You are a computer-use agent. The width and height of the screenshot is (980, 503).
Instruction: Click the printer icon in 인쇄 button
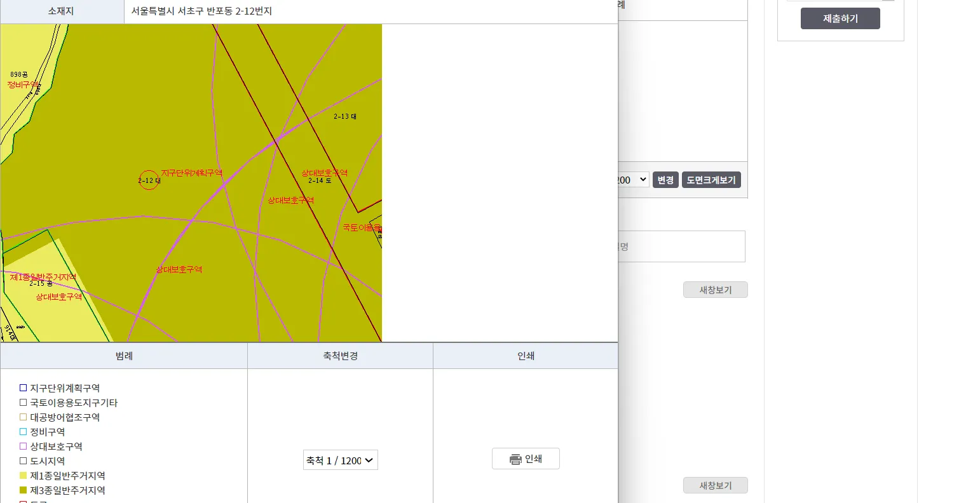[515, 459]
